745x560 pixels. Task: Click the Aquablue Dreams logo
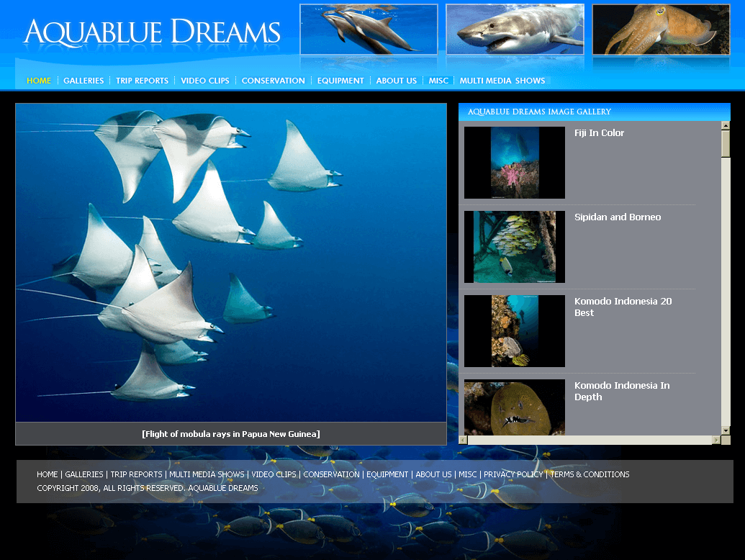point(152,32)
